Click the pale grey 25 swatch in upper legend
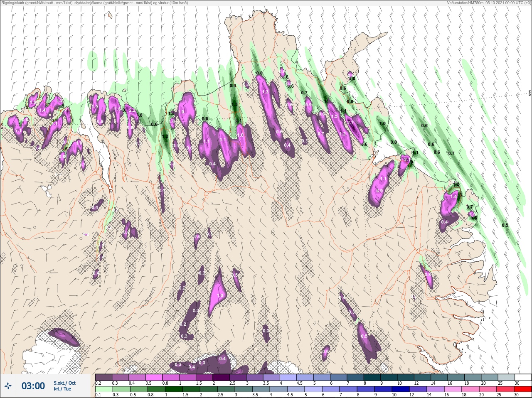The height and width of the screenshot is (398, 532). coord(507,377)
